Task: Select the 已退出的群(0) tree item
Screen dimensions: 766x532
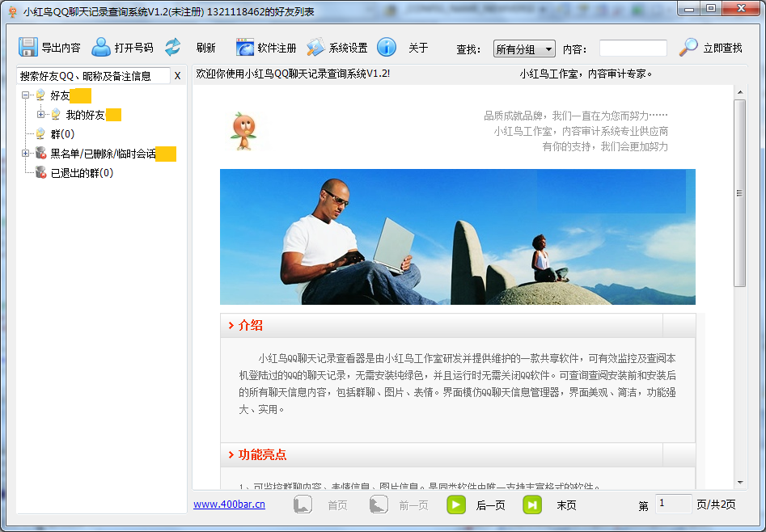Action: [82, 173]
